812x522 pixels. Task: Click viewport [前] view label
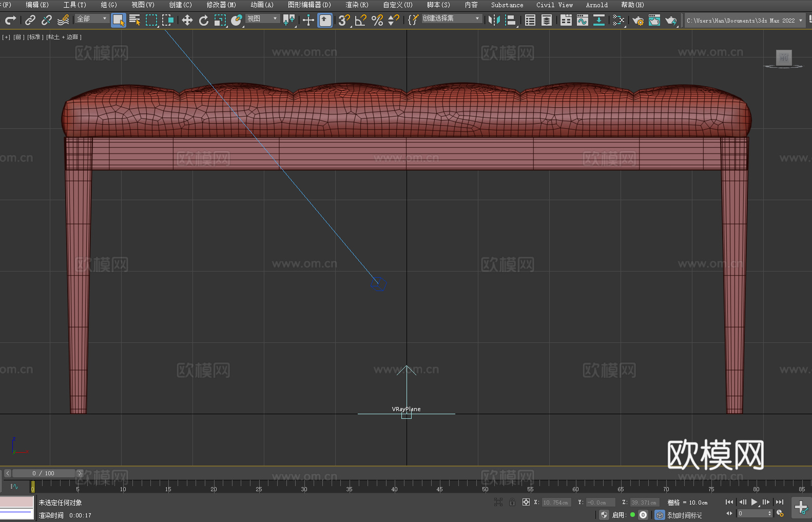[18, 37]
